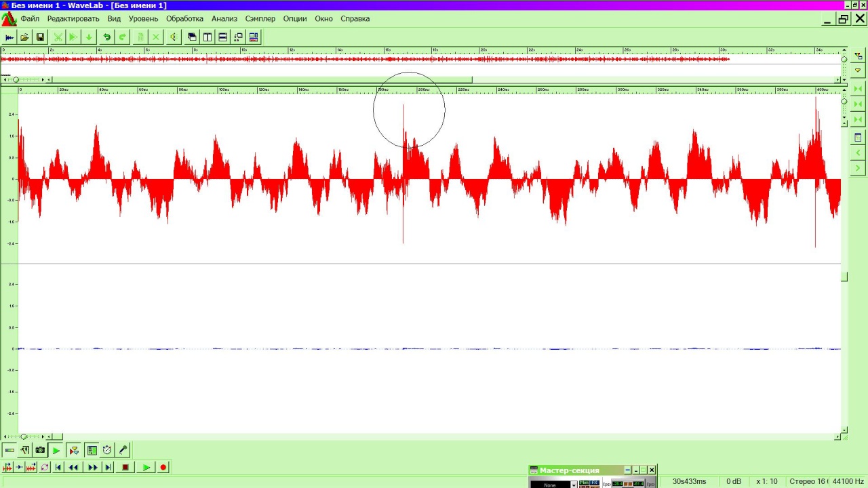This screenshot has width=868, height=488.
Task: Click the microphone icon in lower toolbar
Action: click(x=123, y=450)
